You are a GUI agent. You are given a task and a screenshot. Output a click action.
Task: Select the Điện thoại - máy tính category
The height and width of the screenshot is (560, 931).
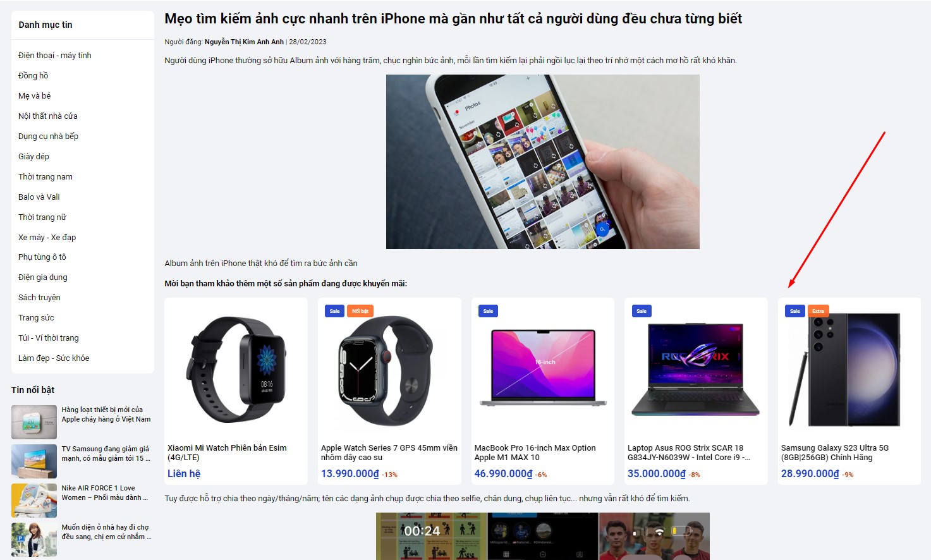55,56
